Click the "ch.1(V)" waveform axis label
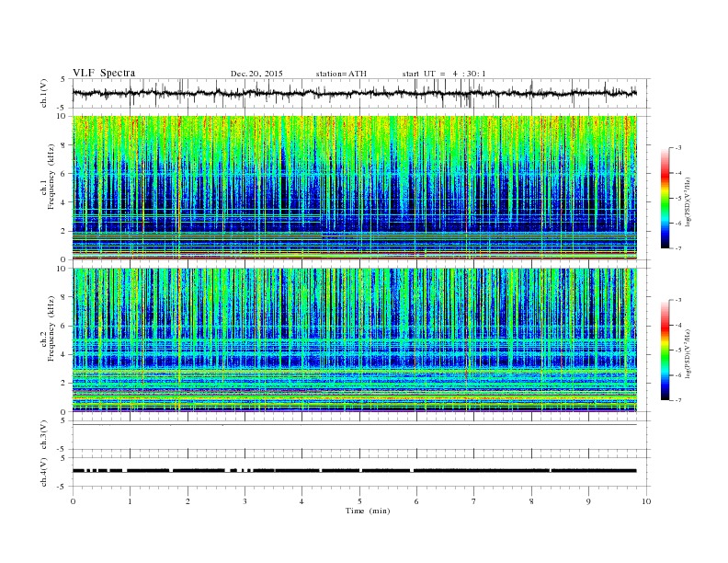Screen dimensions: 728x563 click(44, 93)
